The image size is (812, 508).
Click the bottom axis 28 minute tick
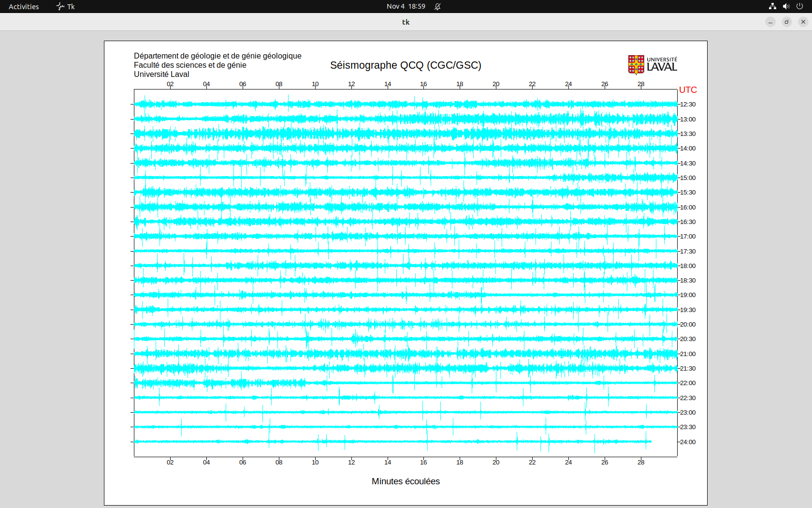pyautogui.click(x=641, y=463)
